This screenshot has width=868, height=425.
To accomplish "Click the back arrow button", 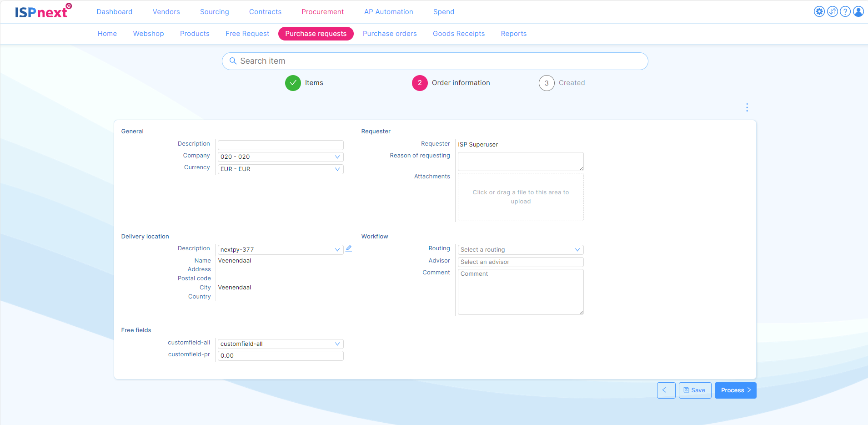I will coord(666,390).
